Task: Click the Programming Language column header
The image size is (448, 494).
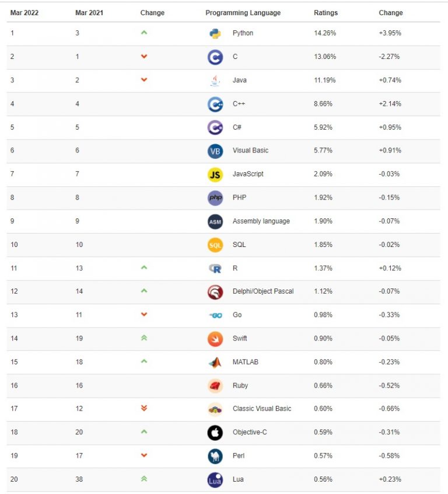Action: click(243, 13)
